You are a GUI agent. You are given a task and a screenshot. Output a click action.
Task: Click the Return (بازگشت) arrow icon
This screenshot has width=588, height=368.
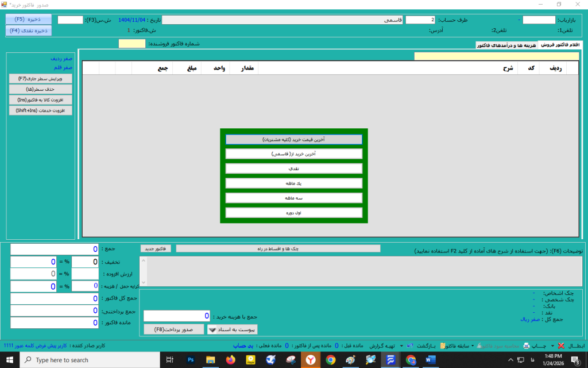[x=409, y=346]
